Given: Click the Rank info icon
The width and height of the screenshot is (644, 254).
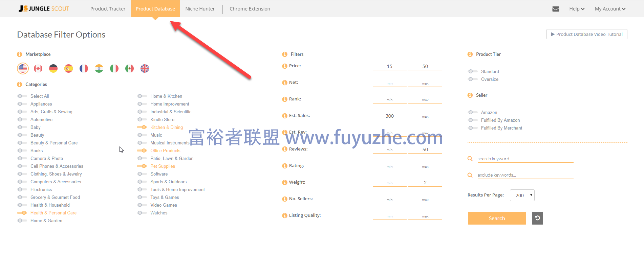Looking at the screenshot, I should (x=285, y=99).
